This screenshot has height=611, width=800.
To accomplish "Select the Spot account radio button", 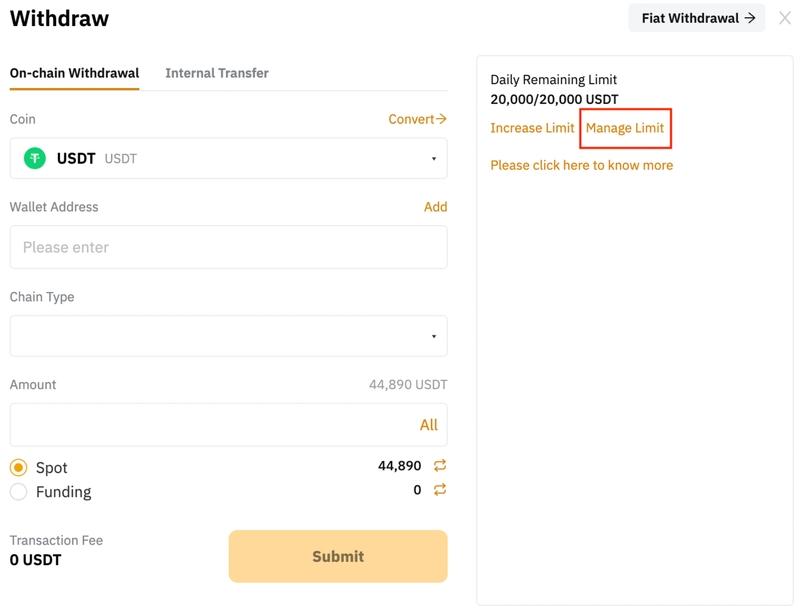I will 18,467.
